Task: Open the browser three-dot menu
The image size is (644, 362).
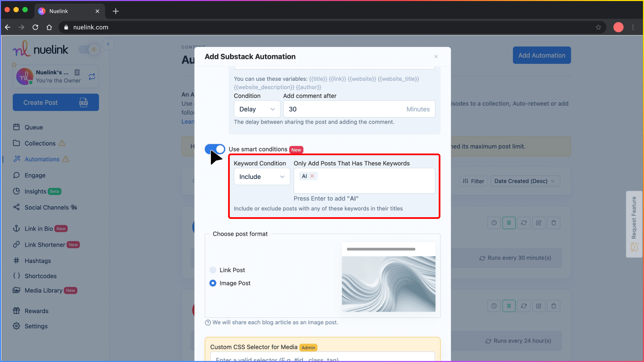Action: click(633, 27)
